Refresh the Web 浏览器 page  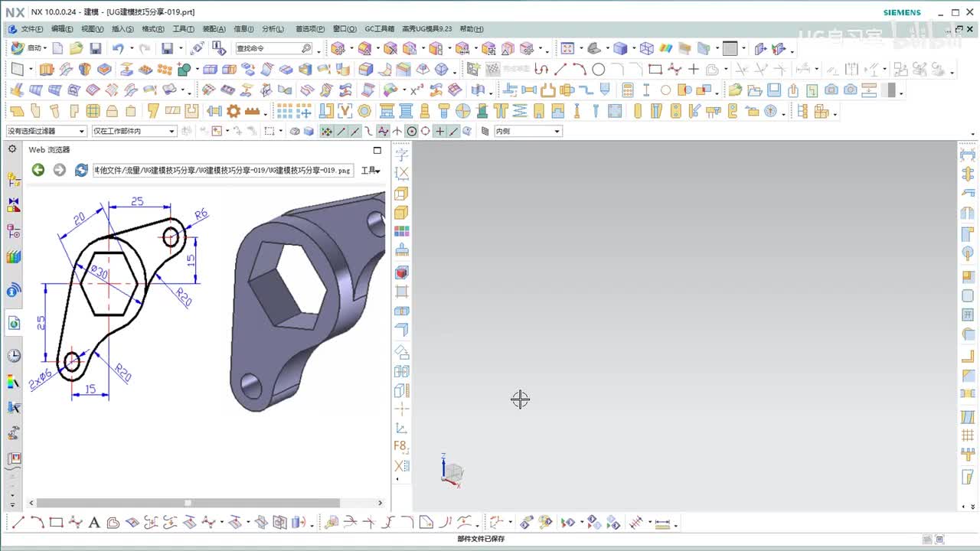point(81,170)
